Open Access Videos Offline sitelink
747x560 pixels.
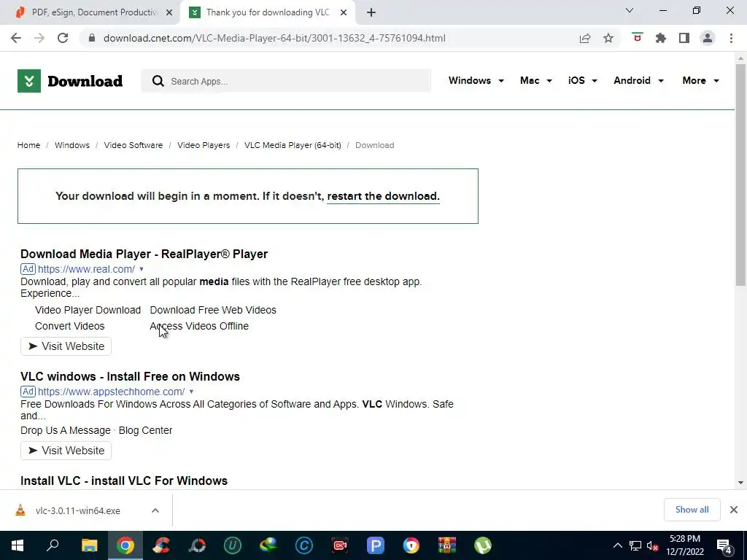point(199,326)
